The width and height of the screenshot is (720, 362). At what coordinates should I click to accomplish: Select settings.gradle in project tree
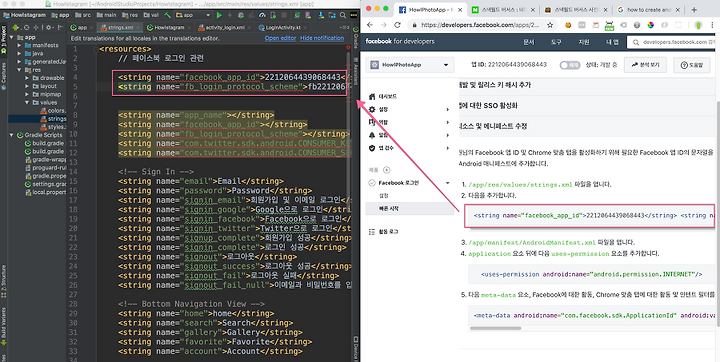click(45, 184)
